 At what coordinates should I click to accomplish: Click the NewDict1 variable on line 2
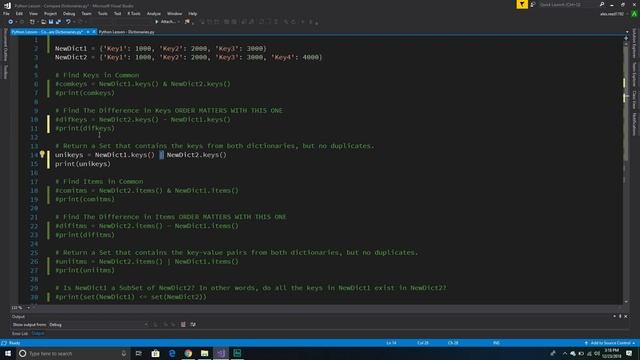pyautogui.click(x=71, y=49)
